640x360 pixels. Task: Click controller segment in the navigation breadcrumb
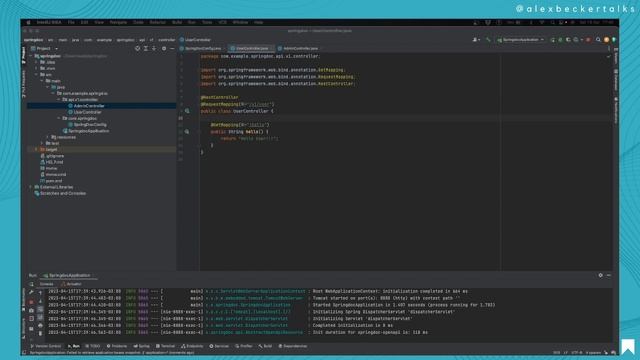(x=167, y=40)
